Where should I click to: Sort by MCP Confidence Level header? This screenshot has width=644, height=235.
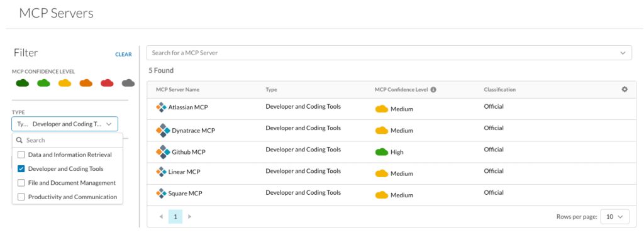click(401, 90)
